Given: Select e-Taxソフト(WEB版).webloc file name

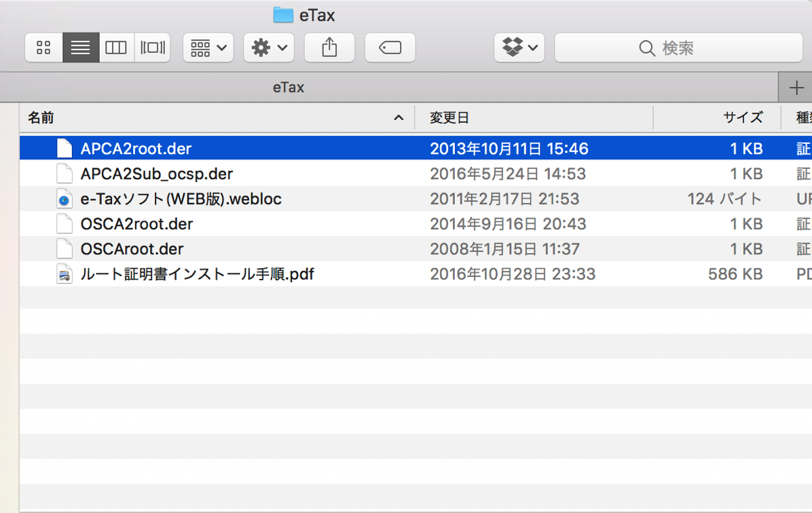Looking at the screenshot, I should [x=181, y=199].
